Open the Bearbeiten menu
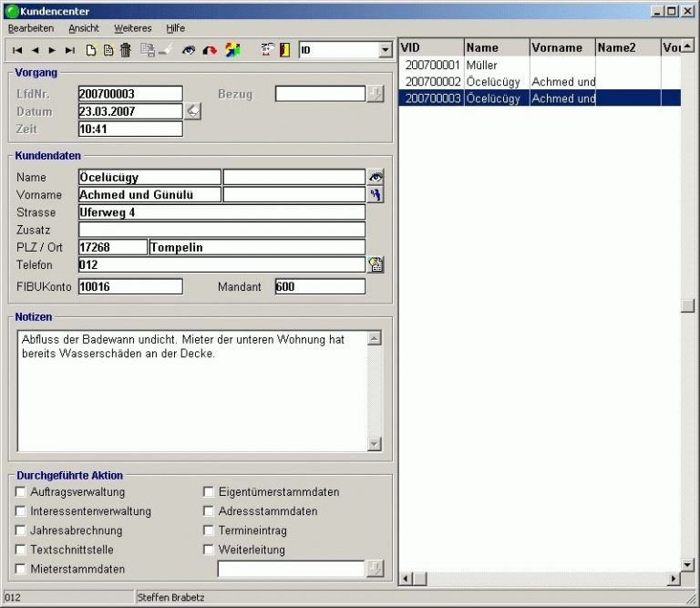 31,28
